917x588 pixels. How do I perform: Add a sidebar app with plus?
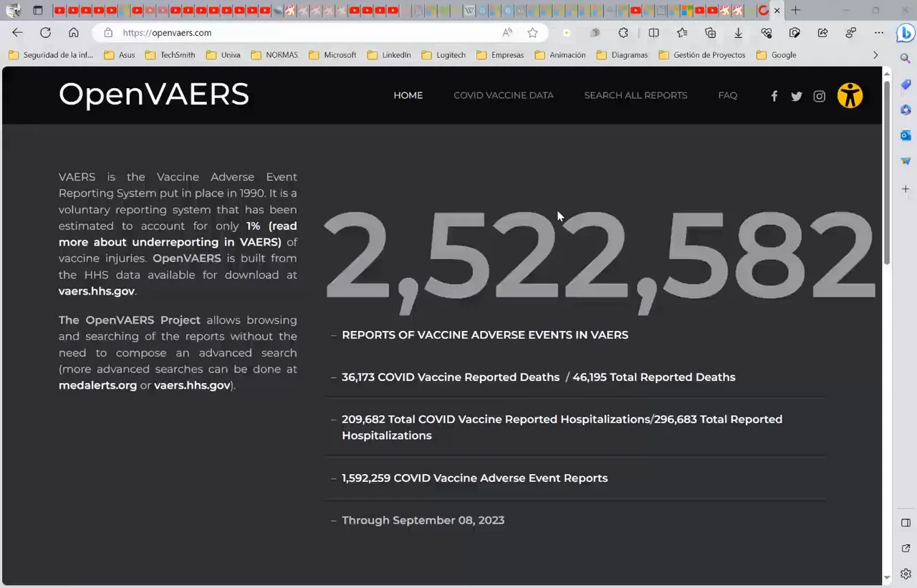tap(906, 188)
